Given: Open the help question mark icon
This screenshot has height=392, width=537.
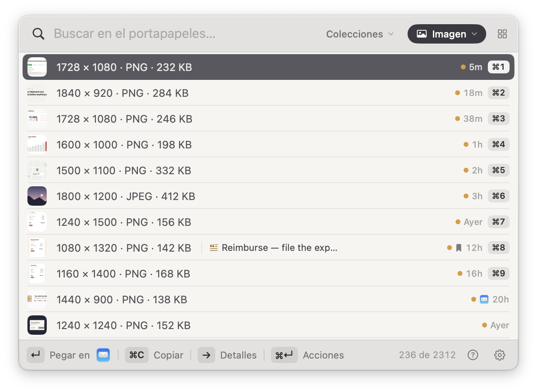Looking at the screenshot, I should pyautogui.click(x=472, y=355).
